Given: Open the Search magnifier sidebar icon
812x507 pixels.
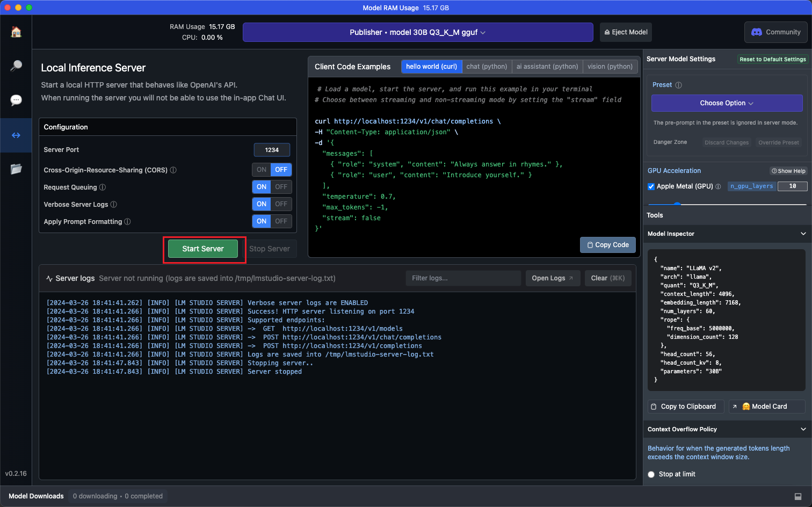Looking at the screenshot, I should [16, 66].
